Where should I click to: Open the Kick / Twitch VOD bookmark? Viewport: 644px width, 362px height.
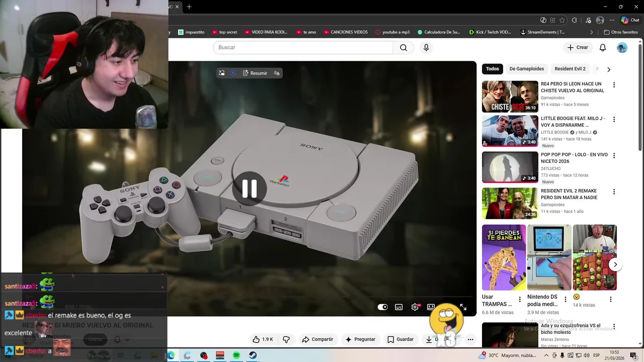click(x=490, y=32)
